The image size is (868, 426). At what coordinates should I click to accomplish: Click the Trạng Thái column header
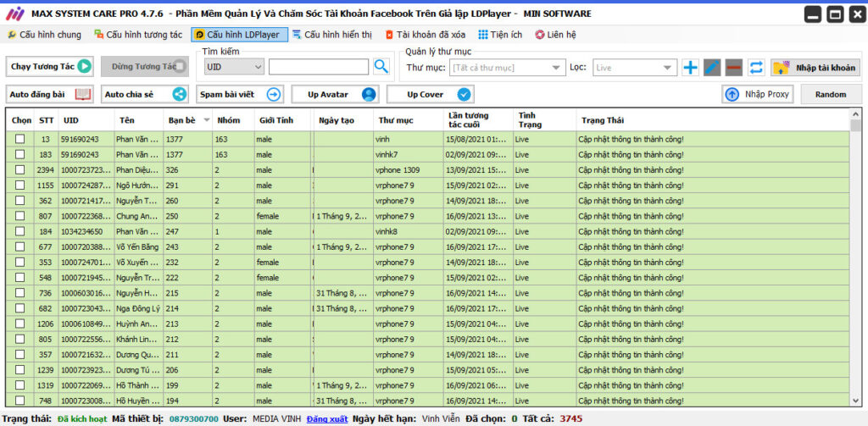click(712, 120)
